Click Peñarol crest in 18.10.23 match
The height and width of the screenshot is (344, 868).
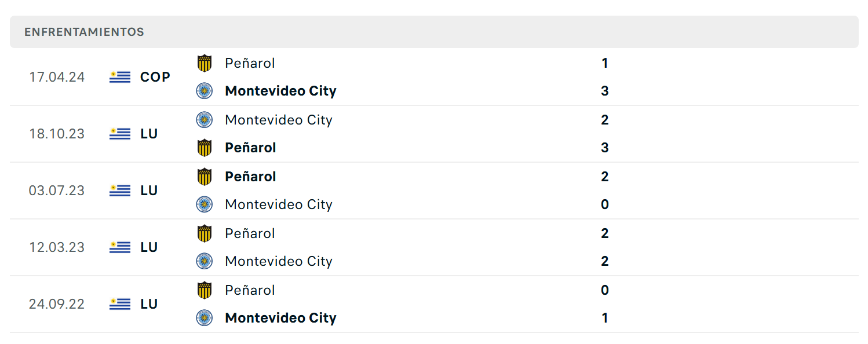pyautogui.click(x=204, y=148)
